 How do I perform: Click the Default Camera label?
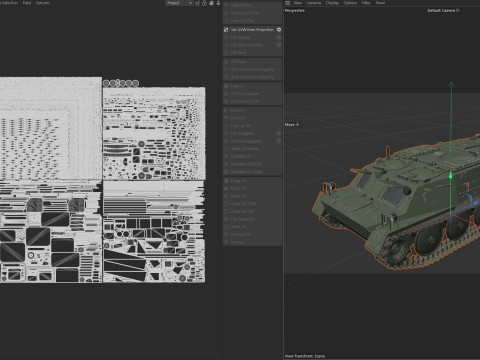(x=441, y=11)
